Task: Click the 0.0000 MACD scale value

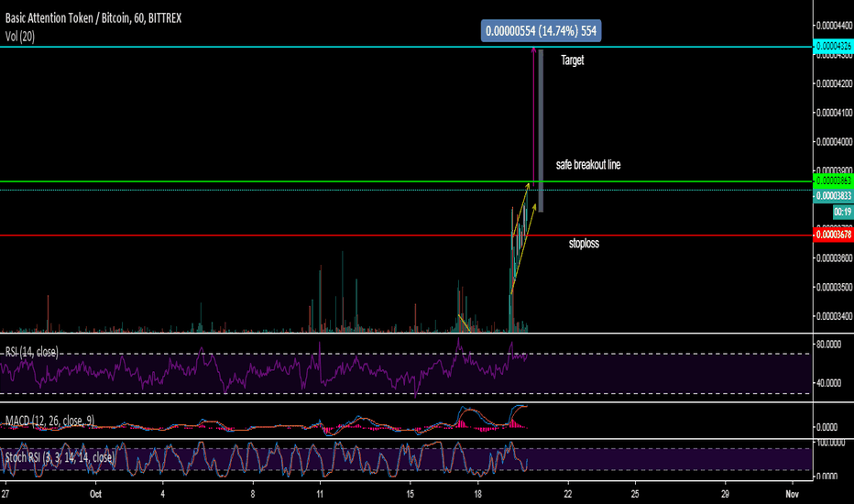Action: click(827, 427)
